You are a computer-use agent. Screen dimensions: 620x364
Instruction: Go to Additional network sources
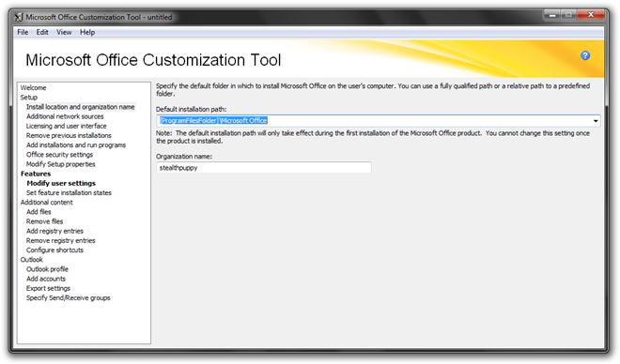coord(65,116)
